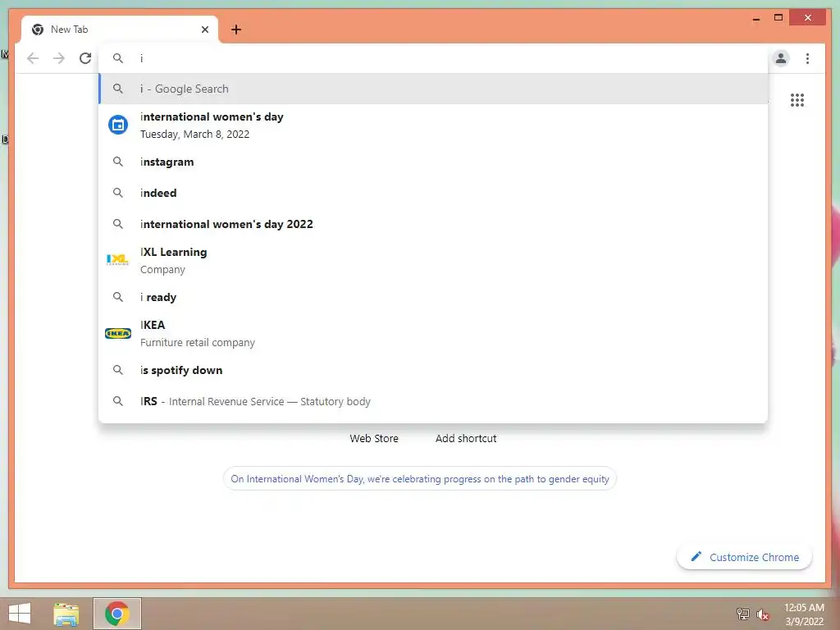Open the Web Store shortcut

[374, 438]
